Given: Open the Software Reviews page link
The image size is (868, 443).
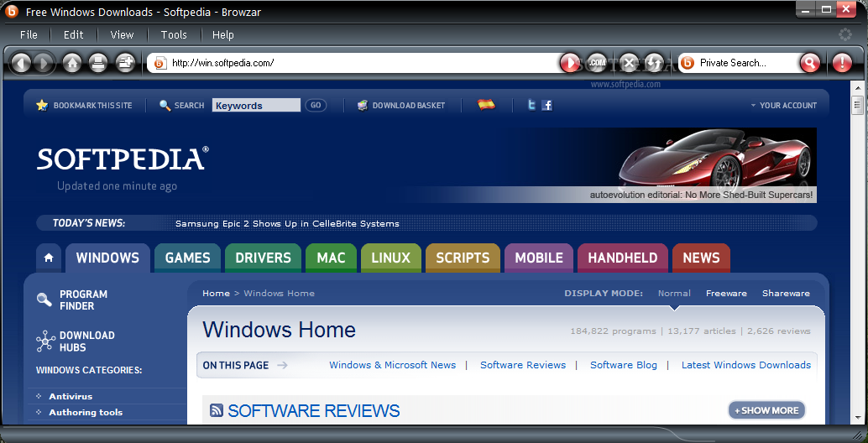Looking at the screenshot, I should pos(523,365).
